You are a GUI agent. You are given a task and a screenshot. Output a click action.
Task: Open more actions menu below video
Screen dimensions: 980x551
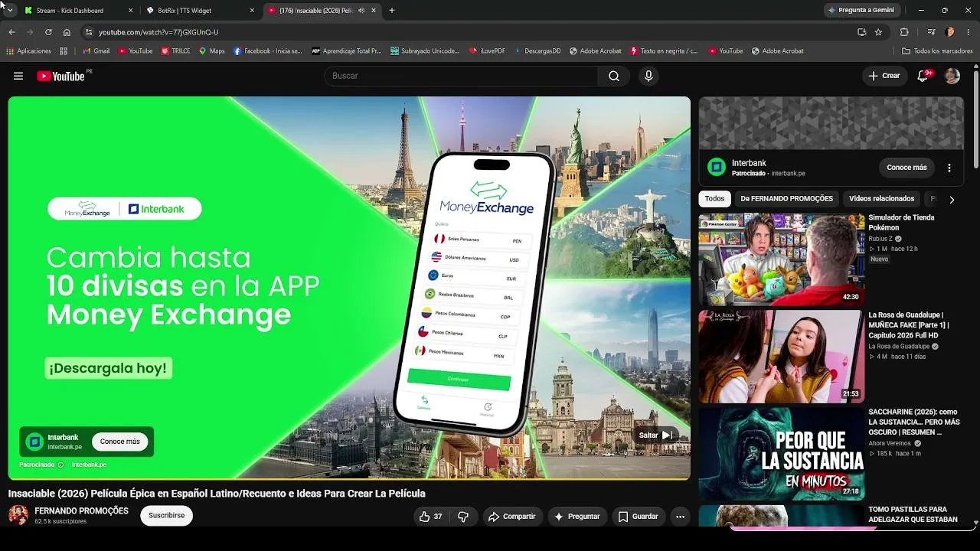pyautogui.click(x=680, y=517)
